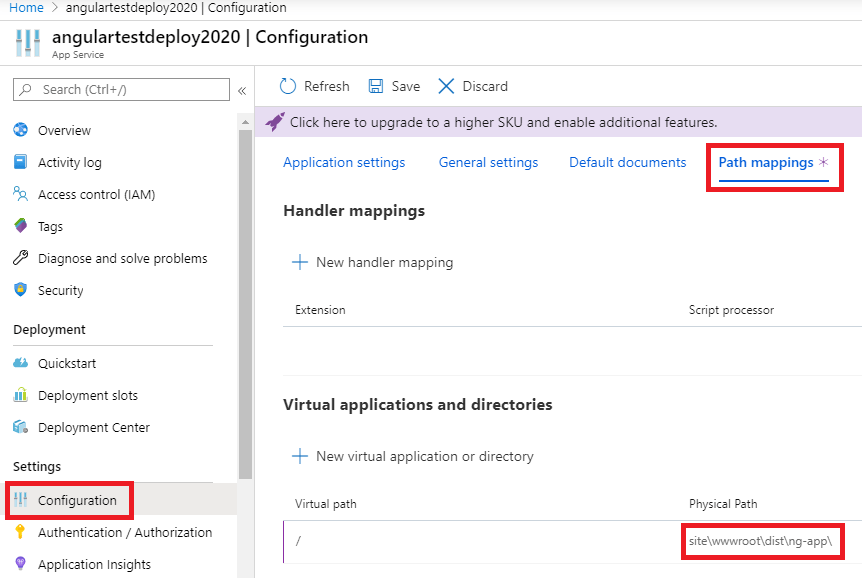This screenshot has height=578, width=862.
Task: Select Access control (IAM) in sidebar
Action: [96, 195]
